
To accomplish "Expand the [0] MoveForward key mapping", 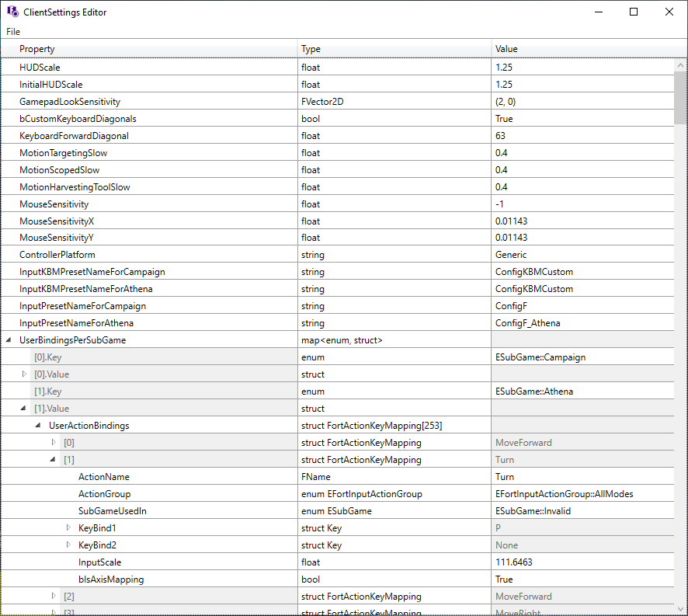I will pos(53,442).
